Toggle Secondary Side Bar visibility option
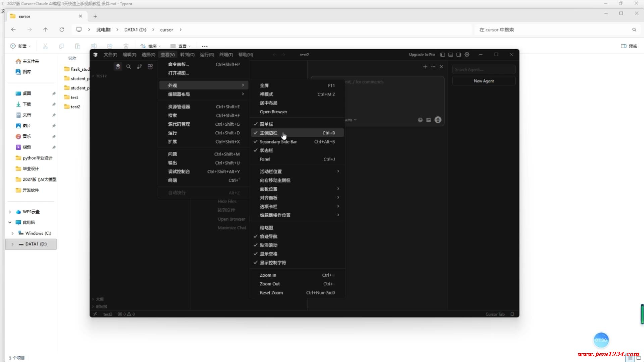 278,142
